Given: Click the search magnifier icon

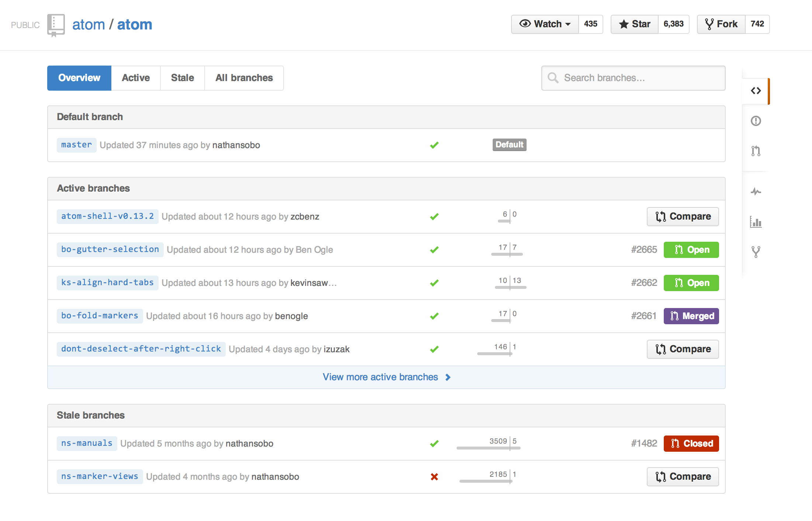Looking at the screenshot, I should (x=553, y=78).
